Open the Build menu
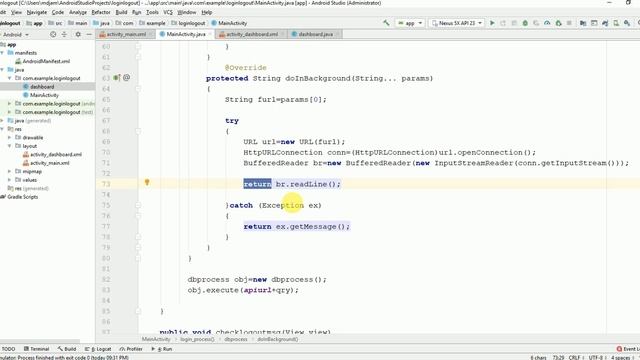The image size is (640, 360). coord(121,12)
